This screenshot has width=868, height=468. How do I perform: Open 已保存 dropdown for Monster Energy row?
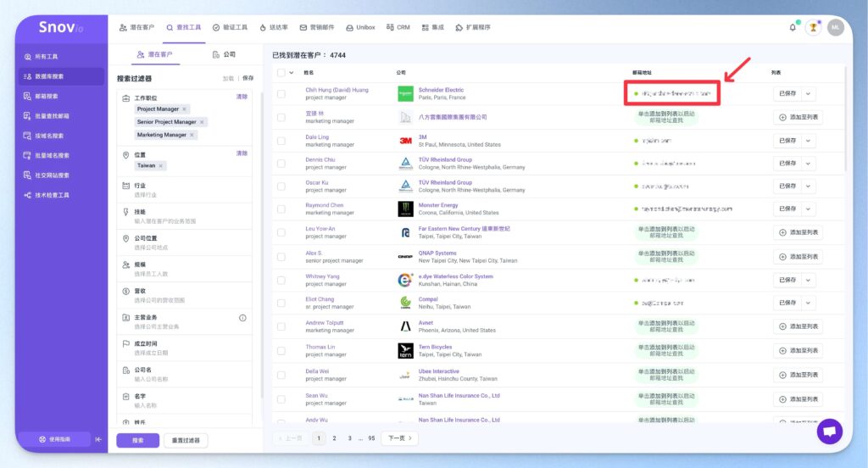[x=808, y=209]
